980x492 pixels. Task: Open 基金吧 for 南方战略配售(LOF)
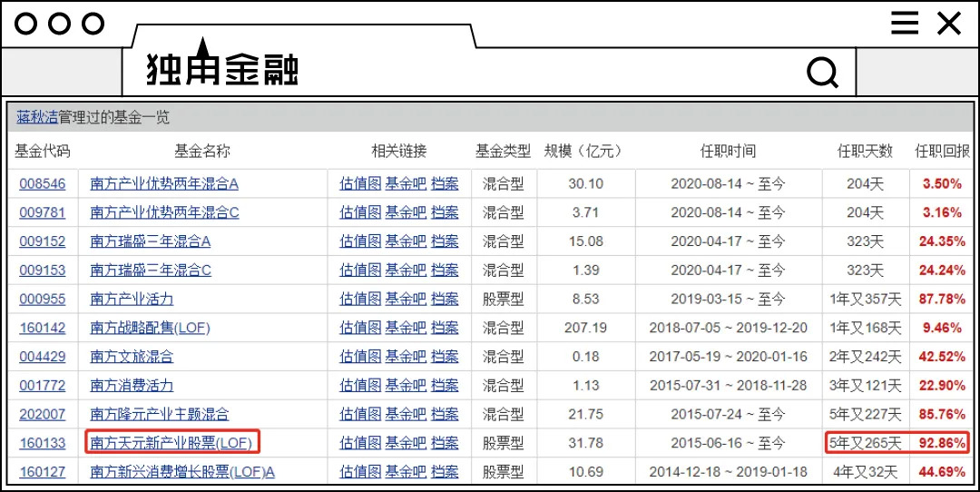(405, 328)
